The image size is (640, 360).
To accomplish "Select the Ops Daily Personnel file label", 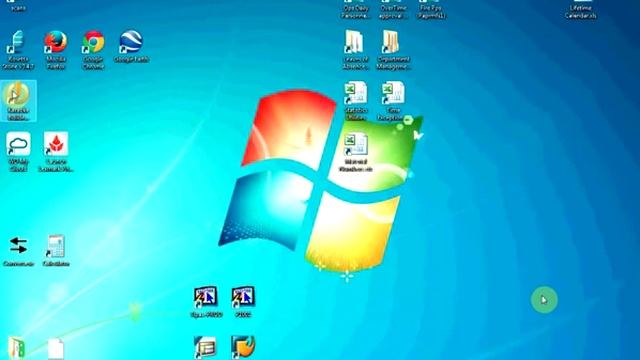I will pos(356,12).
